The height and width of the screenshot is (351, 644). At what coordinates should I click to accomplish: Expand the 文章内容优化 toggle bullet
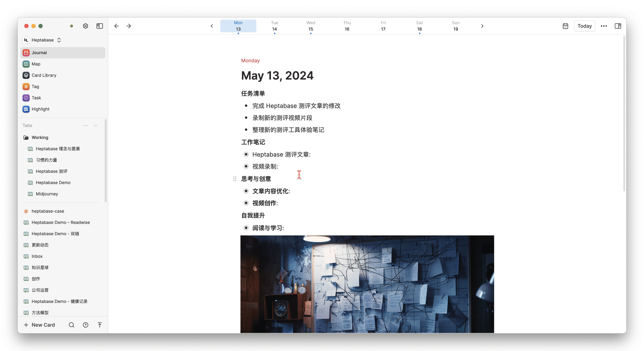point(246,191)
